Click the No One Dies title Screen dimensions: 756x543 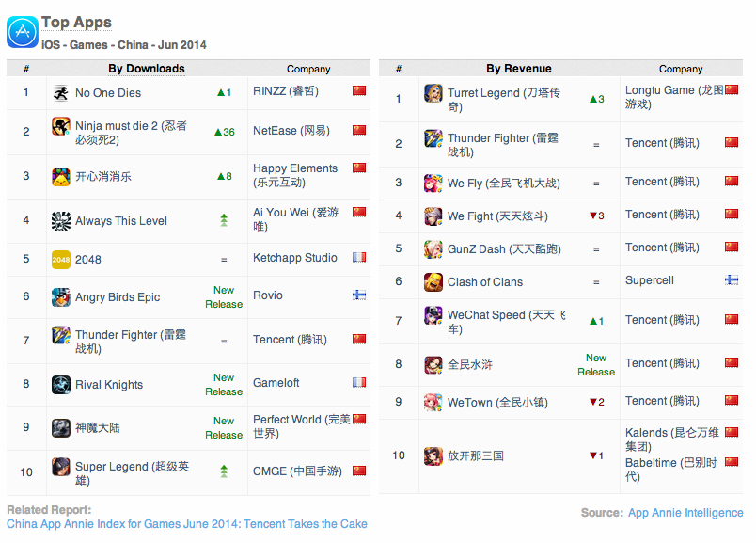coord(108,93)
